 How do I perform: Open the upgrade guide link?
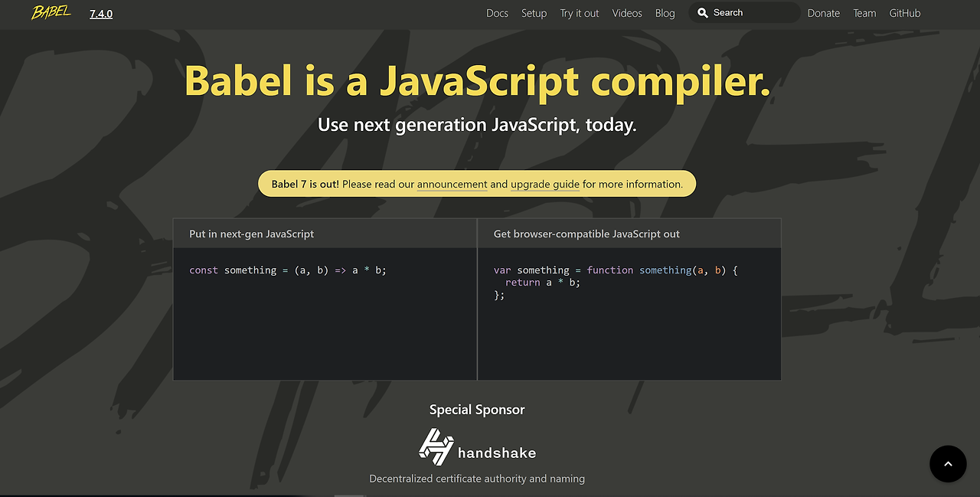click(x=545, y=185)
